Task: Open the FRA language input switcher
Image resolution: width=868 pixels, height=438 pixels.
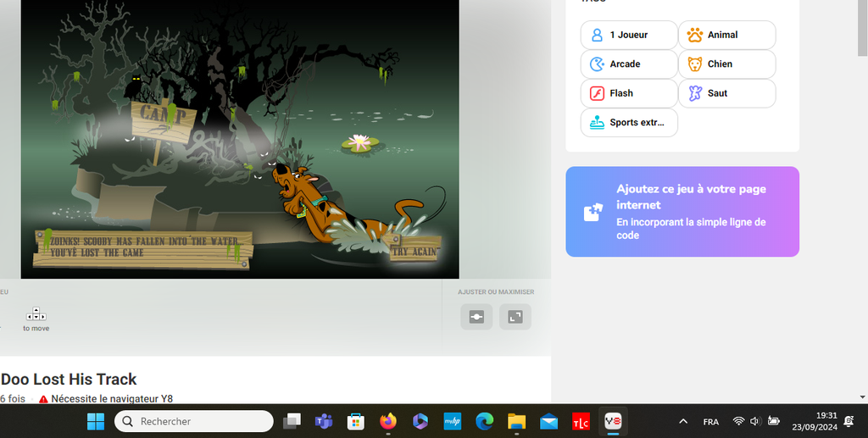Action: click(x=711, y=421)
